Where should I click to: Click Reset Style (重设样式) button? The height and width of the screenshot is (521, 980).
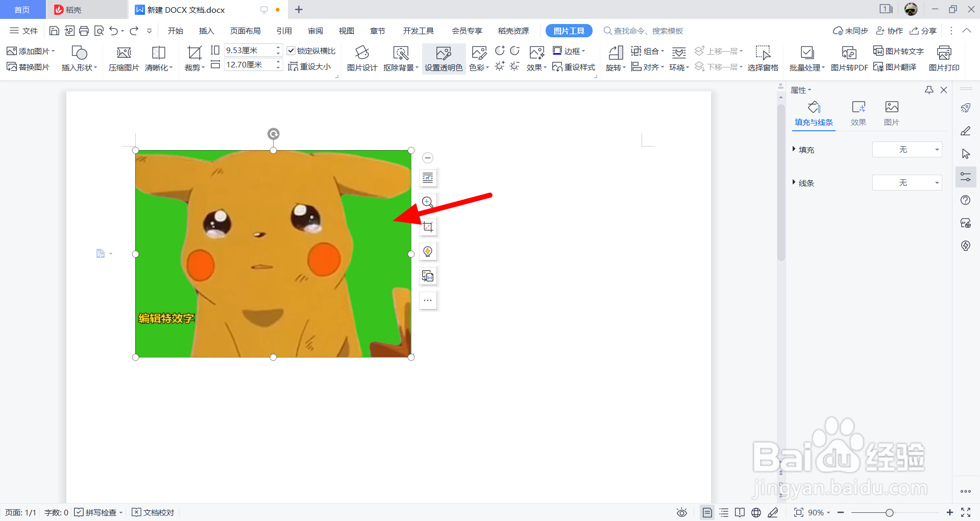coord(574,67)
